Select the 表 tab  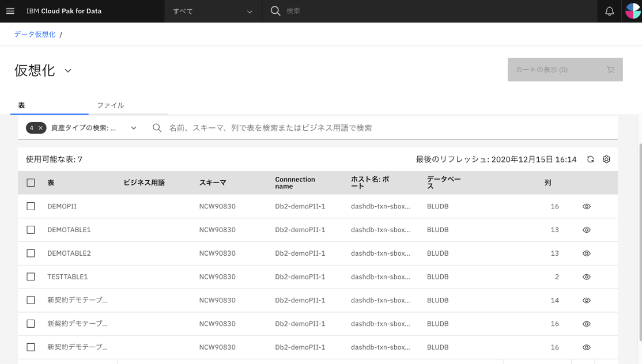pos(22,105)
